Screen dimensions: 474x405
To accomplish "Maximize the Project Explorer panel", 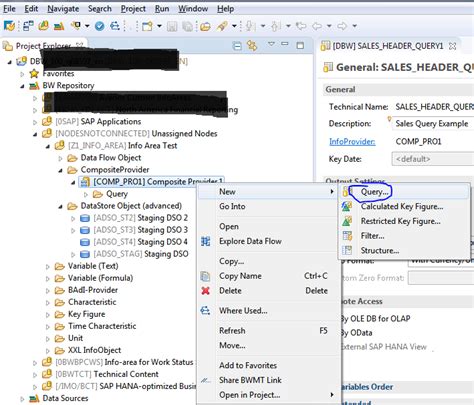I will point(300,45).
